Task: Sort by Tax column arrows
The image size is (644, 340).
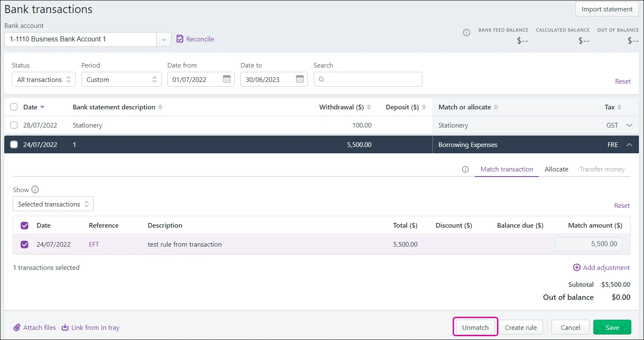Action: tap(620, 107)
